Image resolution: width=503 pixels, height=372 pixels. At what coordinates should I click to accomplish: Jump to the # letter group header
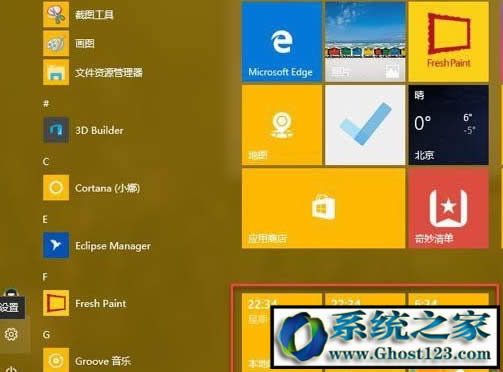46,104
